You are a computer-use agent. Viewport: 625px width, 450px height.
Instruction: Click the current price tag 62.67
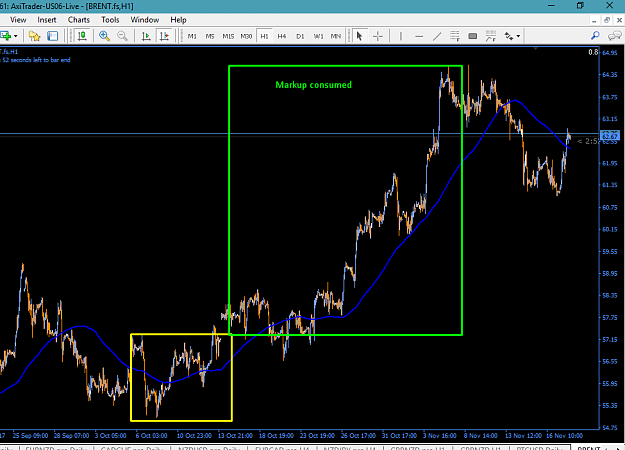pyautogui.click(x=609, y=136)
